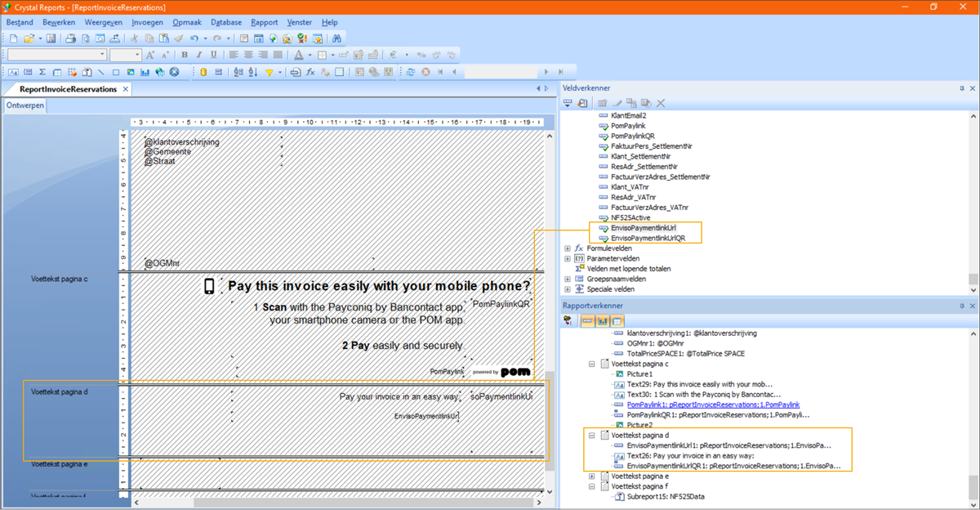The width and height of the screenshot is (980, 510).
Task: Pin the Veldverkenner panel
Action: pyautogui.click(x=963, y=87)
